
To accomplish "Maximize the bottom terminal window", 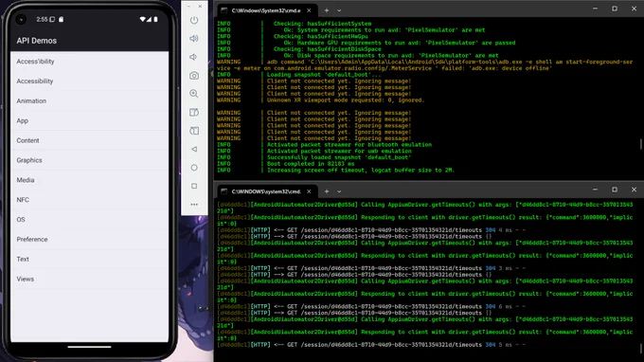I will point(615,190).
